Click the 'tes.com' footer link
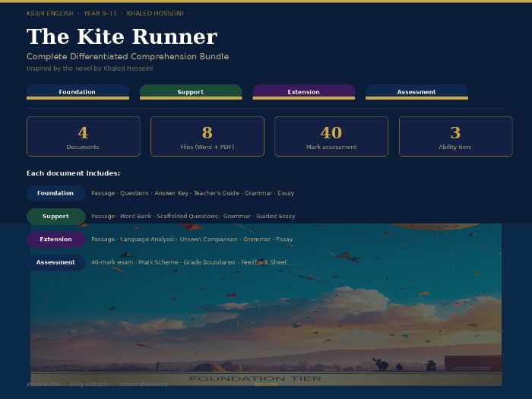532x399 pixels. 266,384
